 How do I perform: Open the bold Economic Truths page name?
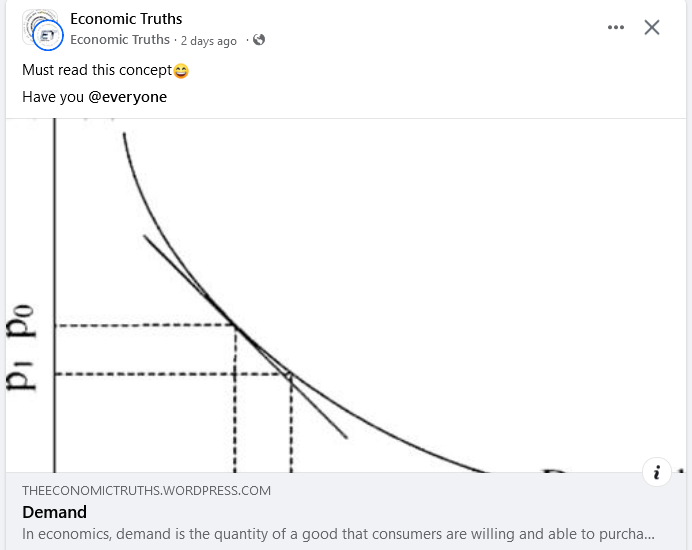click(126, 18)
